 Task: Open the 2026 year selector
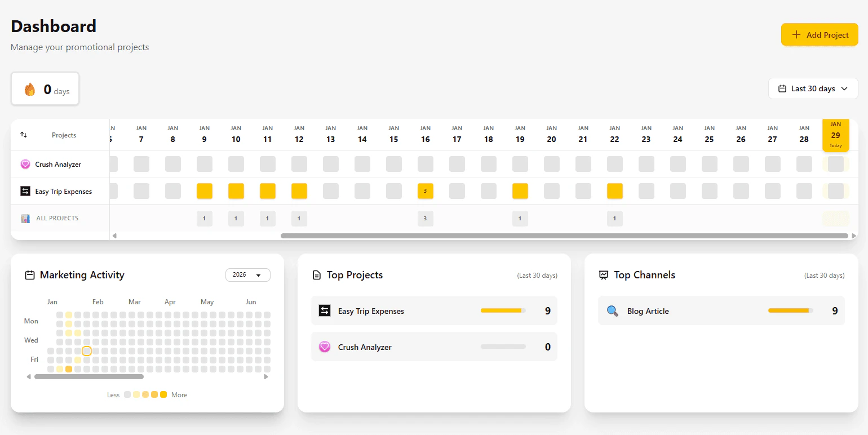(x=247, y=275)
